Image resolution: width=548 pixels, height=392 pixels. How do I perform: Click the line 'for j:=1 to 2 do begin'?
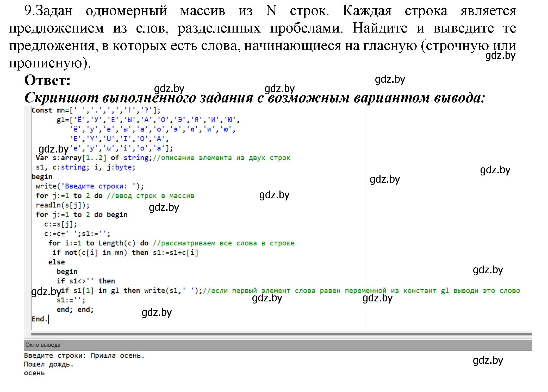click(x=82, y=215)
